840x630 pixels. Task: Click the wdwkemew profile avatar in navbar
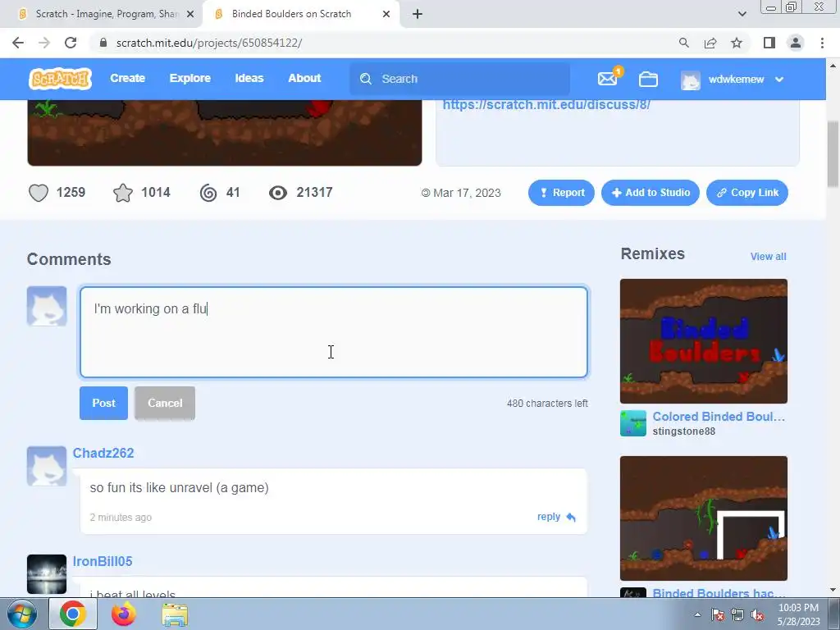691,80
